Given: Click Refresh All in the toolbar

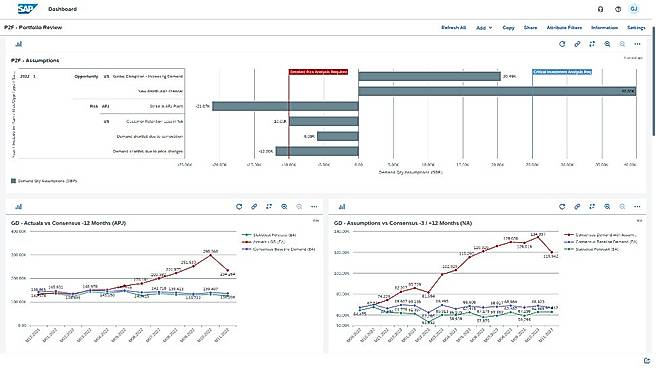Looking at the screenshot, I should (454, 28).
